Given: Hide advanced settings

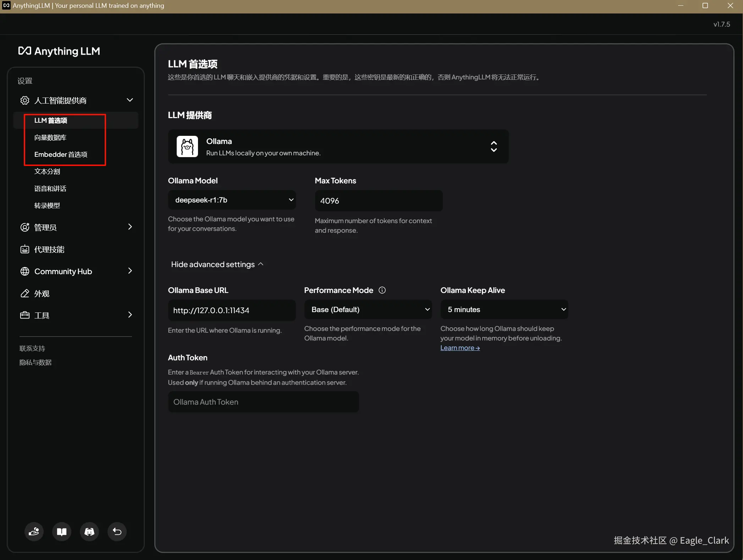Looking at the screenshot, I should 217,264.
